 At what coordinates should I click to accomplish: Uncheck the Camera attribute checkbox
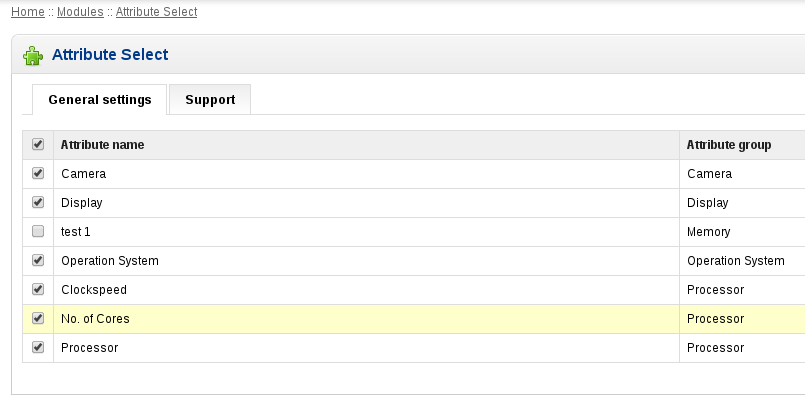[38, 173]
